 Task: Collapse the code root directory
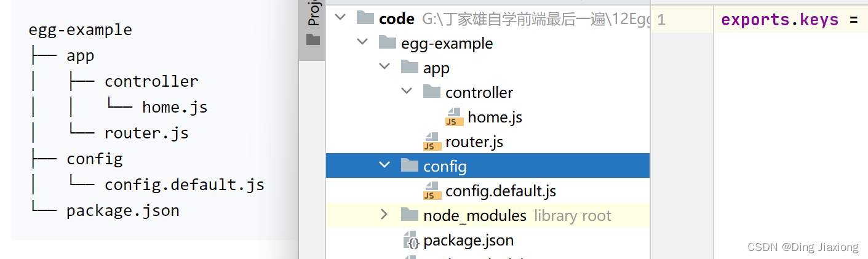[340, 18]
